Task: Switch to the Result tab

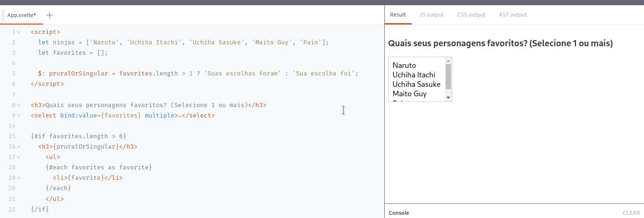Action: pyautogui.click(x=398, y=15)
